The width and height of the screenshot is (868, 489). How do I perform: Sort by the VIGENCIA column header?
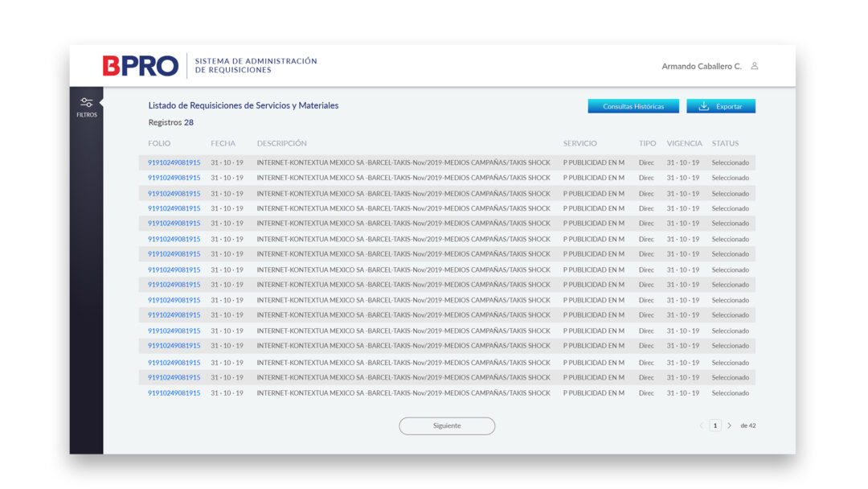[x=684, y=143]
